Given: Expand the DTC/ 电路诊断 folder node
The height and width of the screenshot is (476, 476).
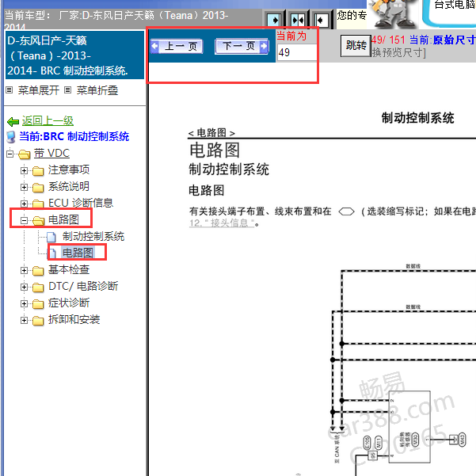Looking at the screenshot, I should coord(24,287).
